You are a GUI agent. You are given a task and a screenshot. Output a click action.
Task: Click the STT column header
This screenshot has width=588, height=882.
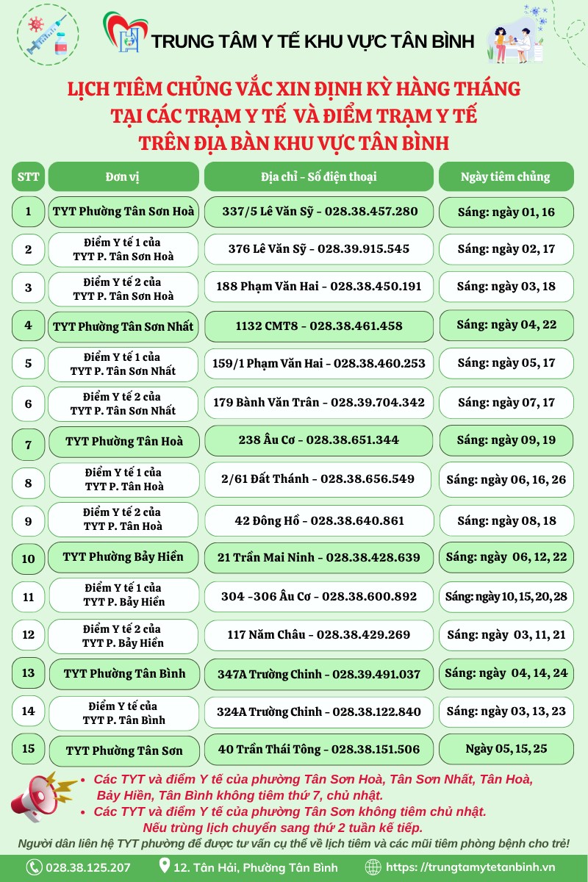(x=28, y=176)
